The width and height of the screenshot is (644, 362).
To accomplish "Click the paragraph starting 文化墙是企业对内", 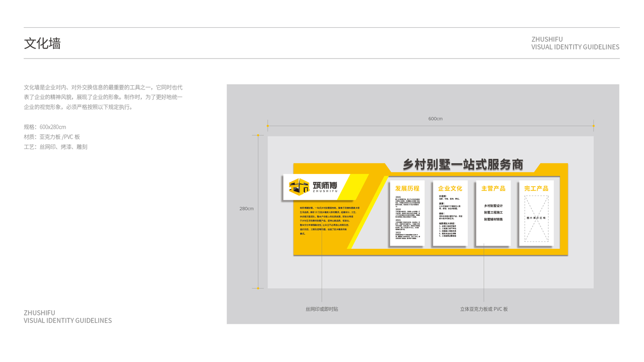I will point(103,97).
